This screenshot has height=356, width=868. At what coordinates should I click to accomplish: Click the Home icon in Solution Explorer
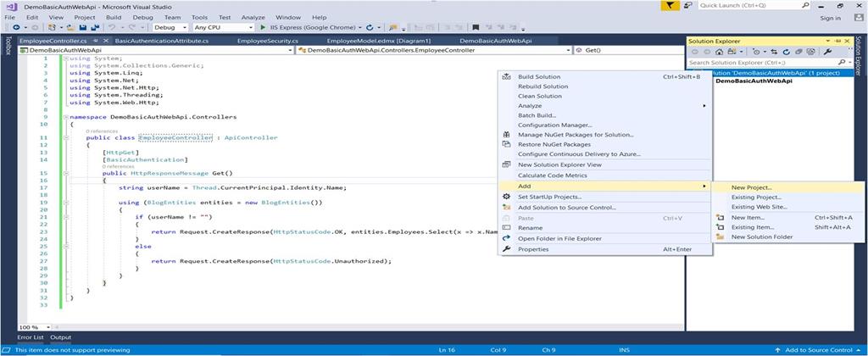pos(719,52)
